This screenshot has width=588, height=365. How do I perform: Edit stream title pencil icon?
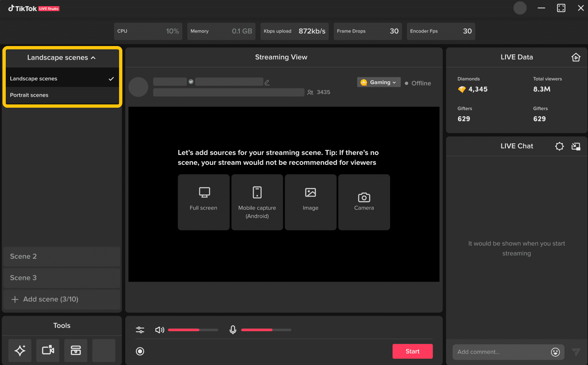pyautogui.click(x=267, y=82)
